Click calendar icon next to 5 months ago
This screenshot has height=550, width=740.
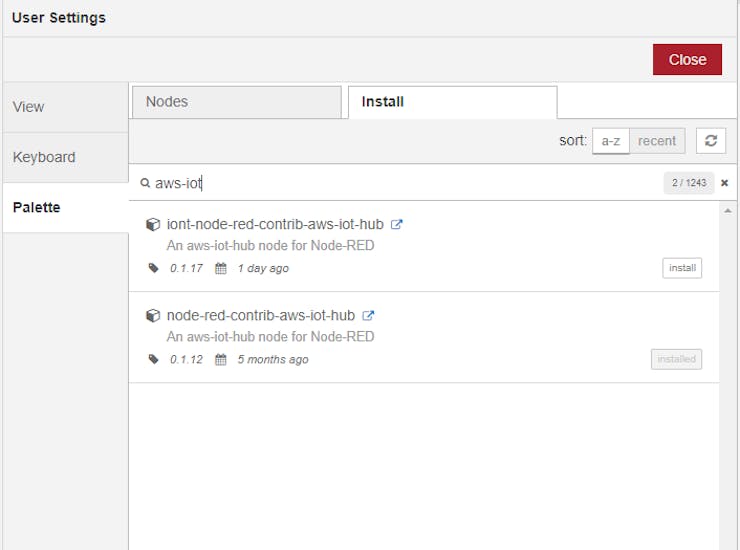click(x=221, y=359)
